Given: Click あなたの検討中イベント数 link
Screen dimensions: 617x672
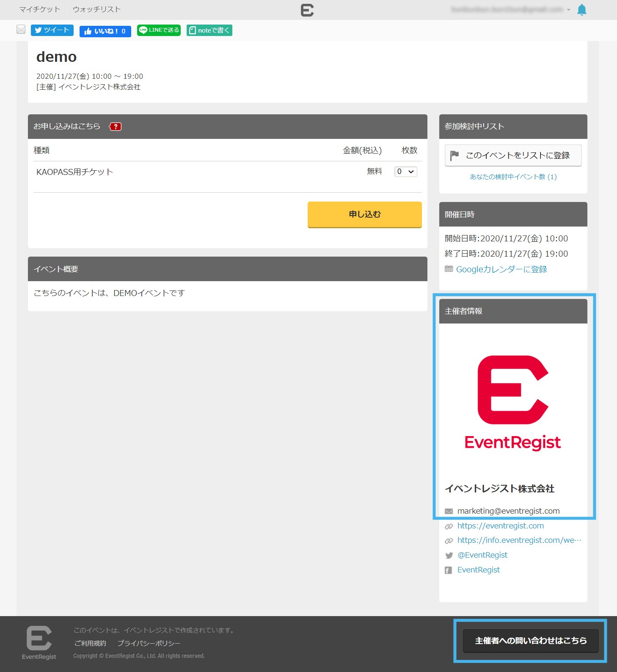Looking at the screenshot, I should (x=513, y=177).
